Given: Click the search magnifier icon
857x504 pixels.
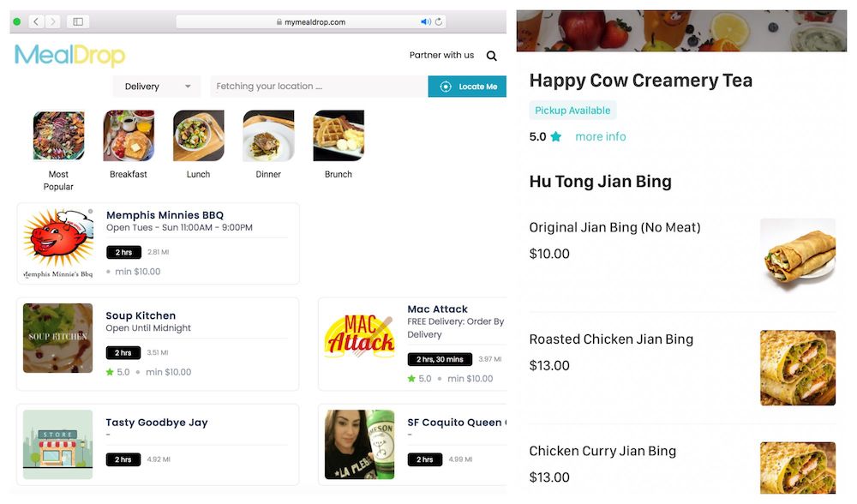Looking at the screenshot, I should 491,56.
